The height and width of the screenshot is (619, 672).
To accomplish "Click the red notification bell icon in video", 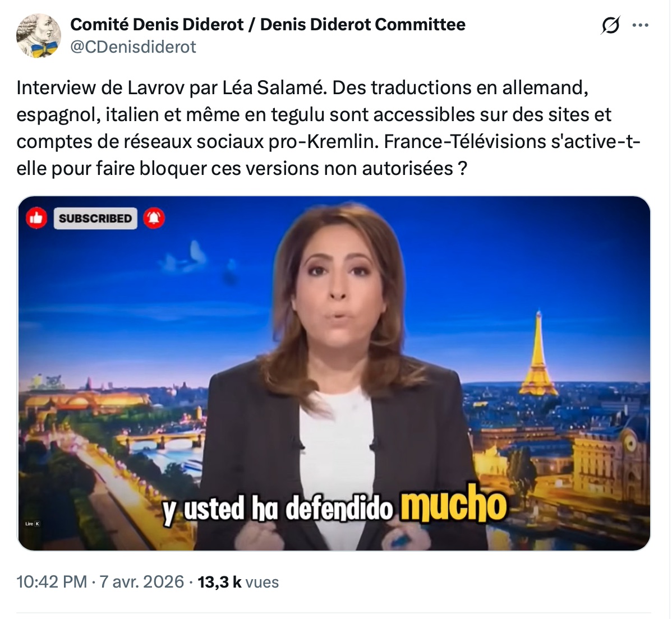I will pyautogui.click(x=154, y=218).
